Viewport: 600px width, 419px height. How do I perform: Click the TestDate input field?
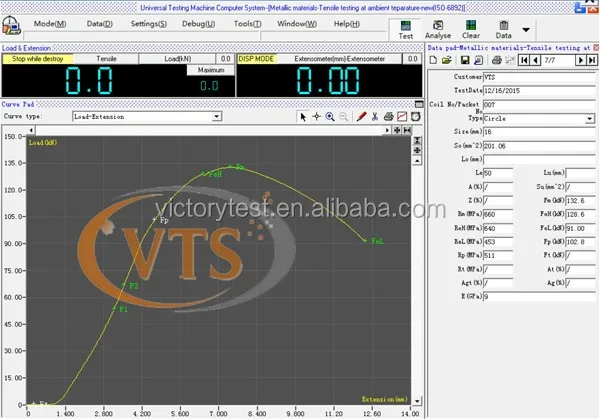(x=539, y=91)
